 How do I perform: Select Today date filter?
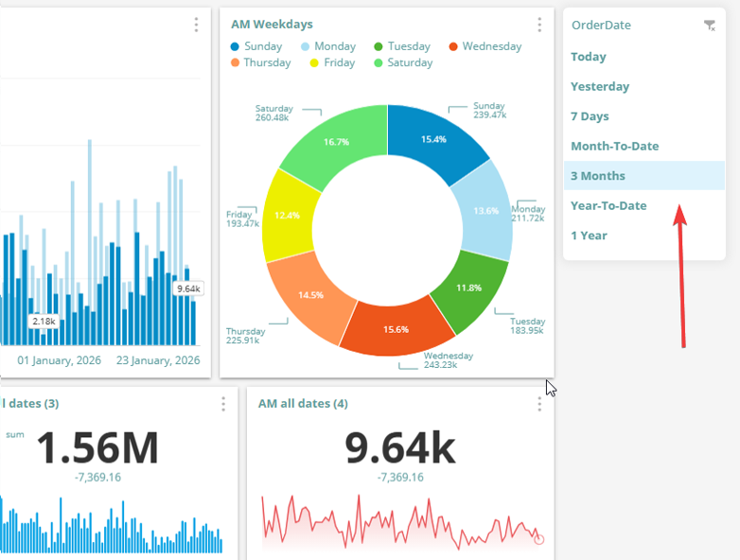click(x=589, y=57)
